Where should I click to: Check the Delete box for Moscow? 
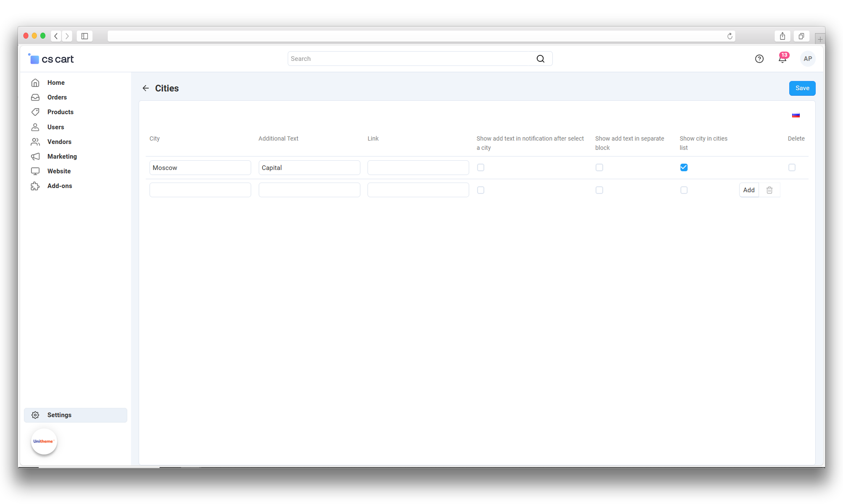(x=792, y=167)
